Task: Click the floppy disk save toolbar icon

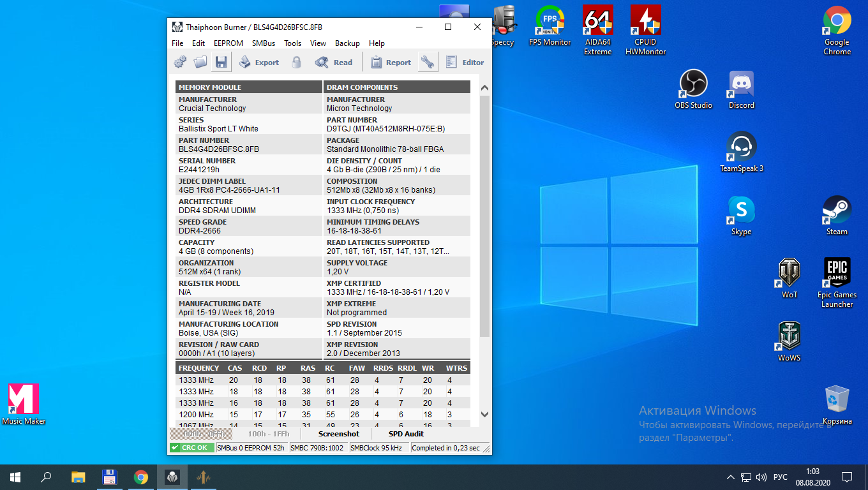Action: (x=221, y=62)
